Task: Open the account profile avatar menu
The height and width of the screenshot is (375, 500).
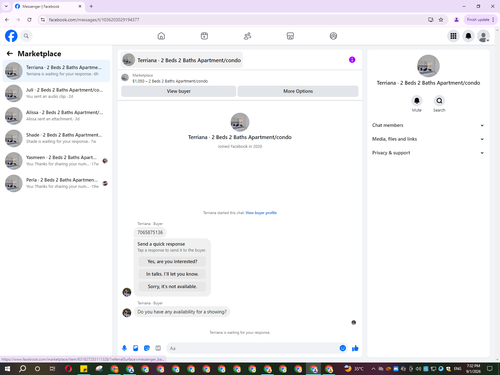Action: click(x=483, y=36)
